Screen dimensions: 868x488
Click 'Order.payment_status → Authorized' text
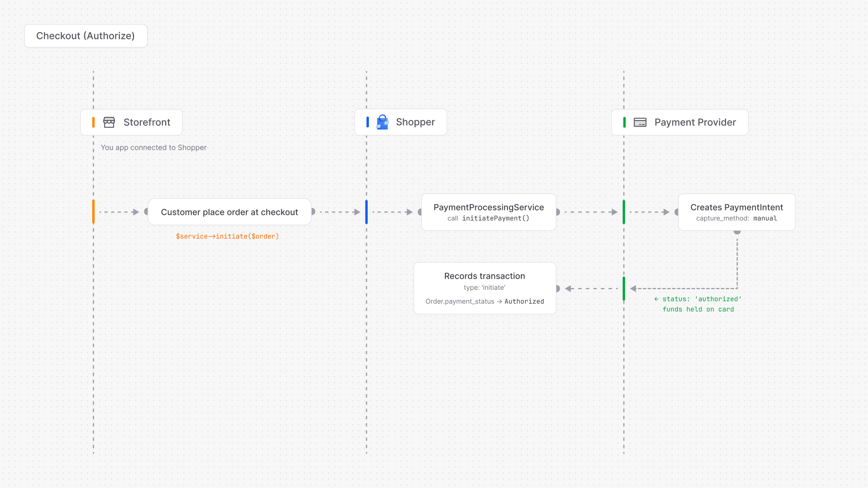click(485, 301)
